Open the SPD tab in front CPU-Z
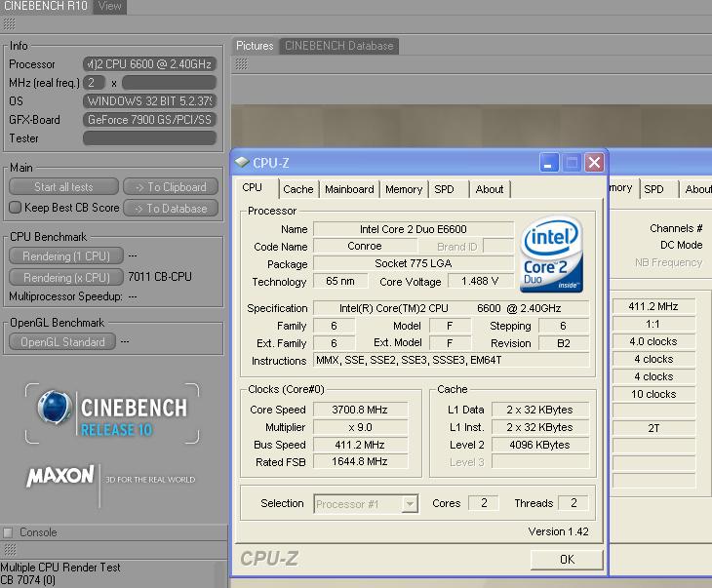 (444, 189)
